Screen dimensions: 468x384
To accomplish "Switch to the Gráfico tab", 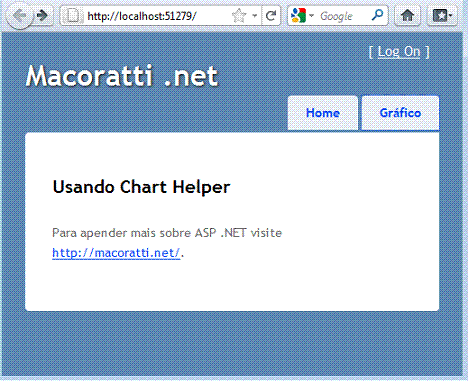I will click(x=400, y=113).
